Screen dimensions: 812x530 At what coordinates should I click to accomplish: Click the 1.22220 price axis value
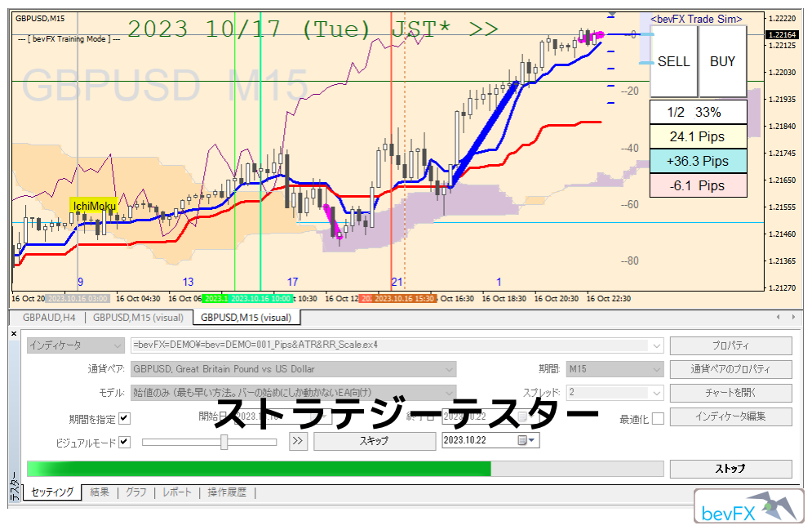pyautogui.click(x=783, y=19)
